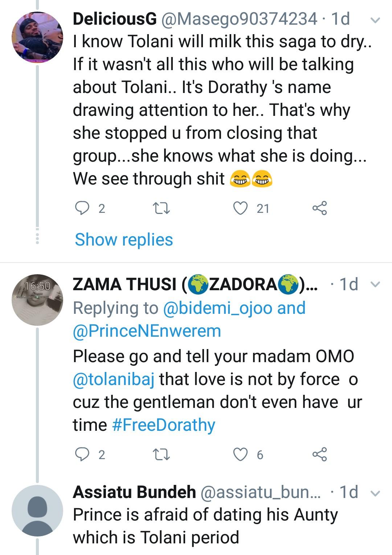392x555 pixels.
Task: Expand Show replies under DeliciousG's tweet
Action: pyautogui.click(x=124, y=240)
